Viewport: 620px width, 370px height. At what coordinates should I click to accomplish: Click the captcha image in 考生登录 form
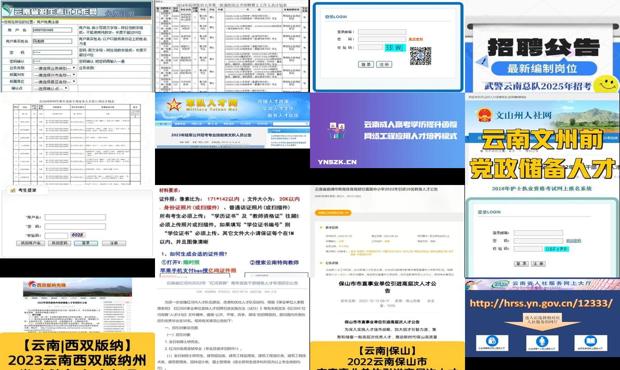click(78, 235)
